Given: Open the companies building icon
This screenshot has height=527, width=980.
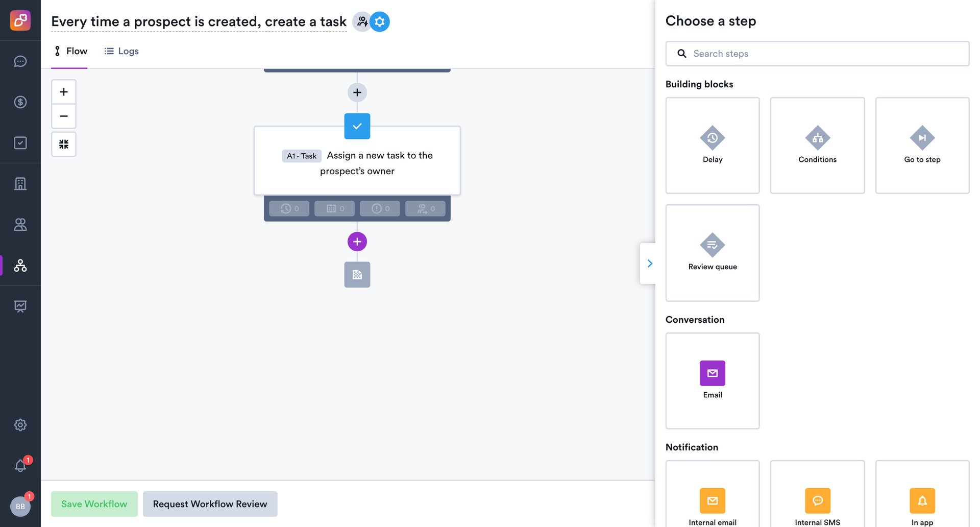Looking at the screenshot, I should click(x=20, y=183).
